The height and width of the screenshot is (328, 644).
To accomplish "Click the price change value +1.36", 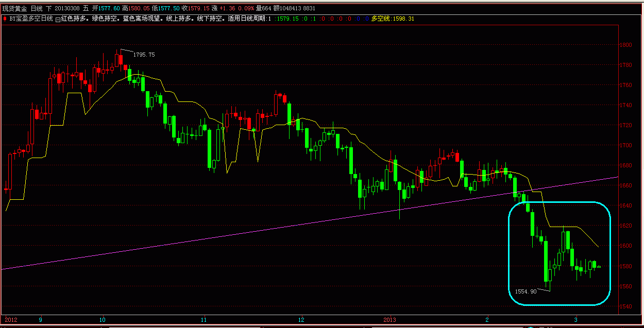I will coord(227,9).
